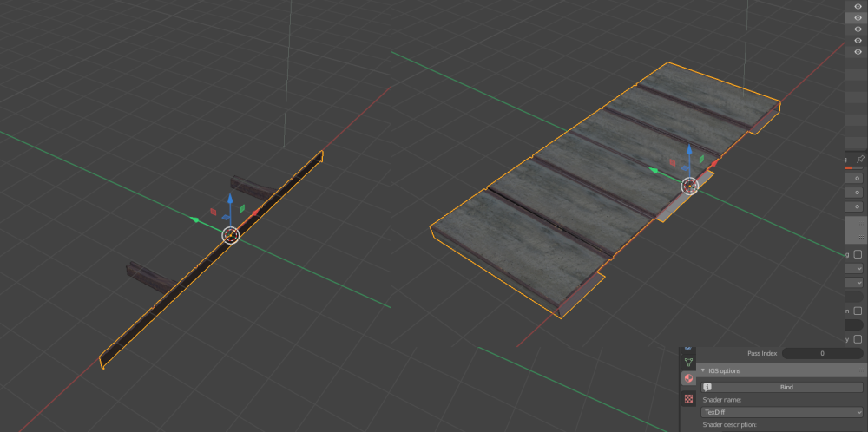The image size is (868, 432).
Task: Hide the first outliner item via eye
Action: [858, 6]
